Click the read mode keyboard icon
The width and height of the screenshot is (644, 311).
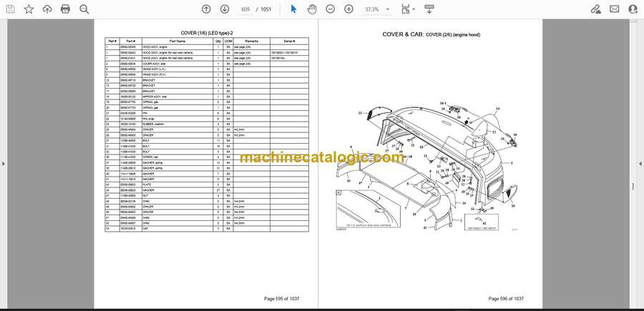tap(429, 9)
